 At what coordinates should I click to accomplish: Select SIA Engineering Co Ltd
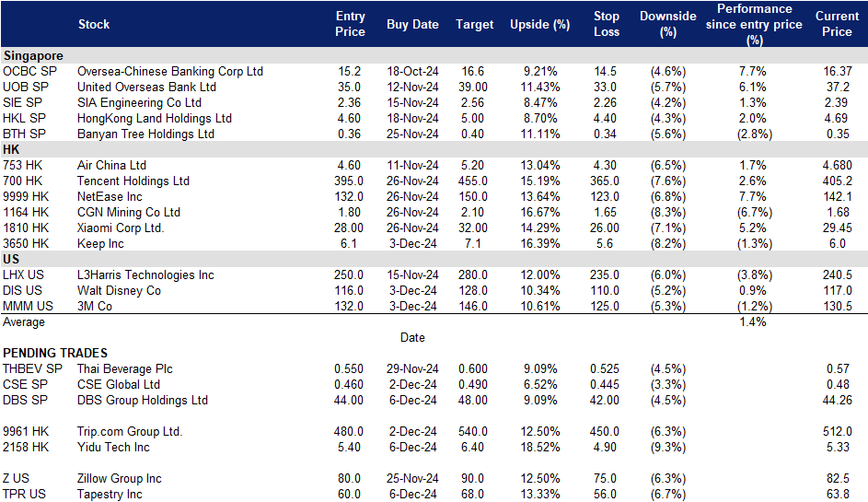[x=139, y=102]
